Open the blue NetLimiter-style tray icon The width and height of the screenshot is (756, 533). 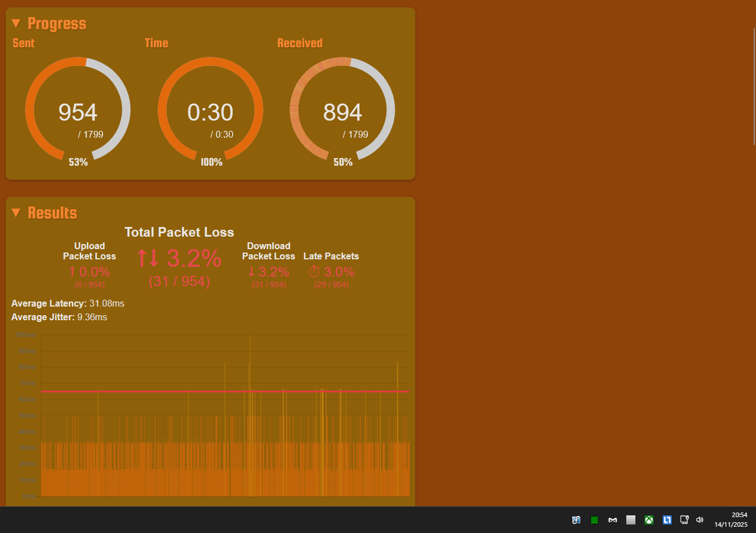pyautogui.click(x=667, y=520)
